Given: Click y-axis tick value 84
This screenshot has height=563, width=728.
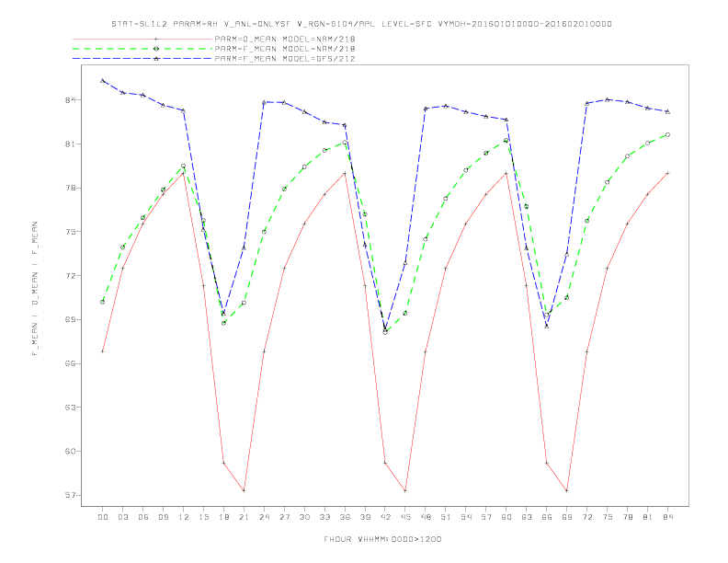Looking at the screenshot, I should click(x=71, y=100).
